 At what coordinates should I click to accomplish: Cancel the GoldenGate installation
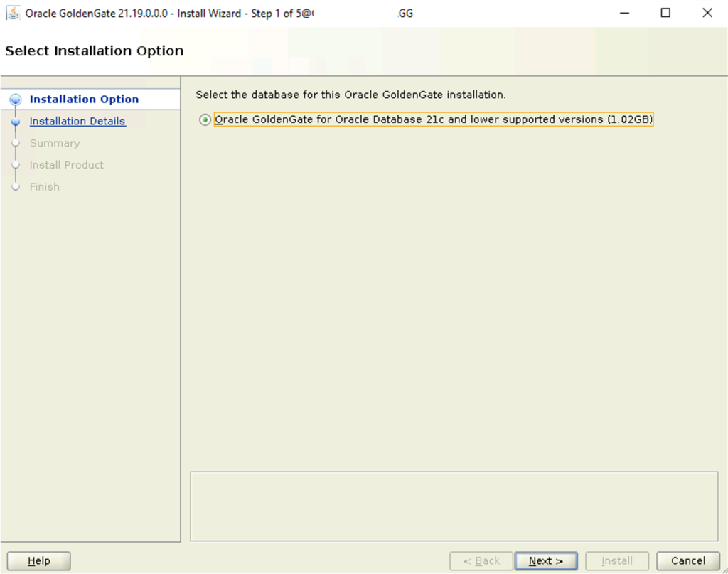(x=688, y=561)
